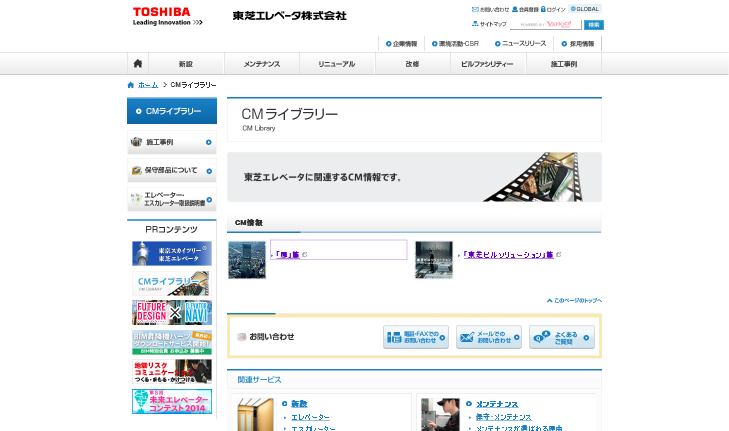Image resolution: width=729 pixels, height=431 pixels.
Task: Click the Toshiba Leading Innovation logo
Action: pos(167,16)
